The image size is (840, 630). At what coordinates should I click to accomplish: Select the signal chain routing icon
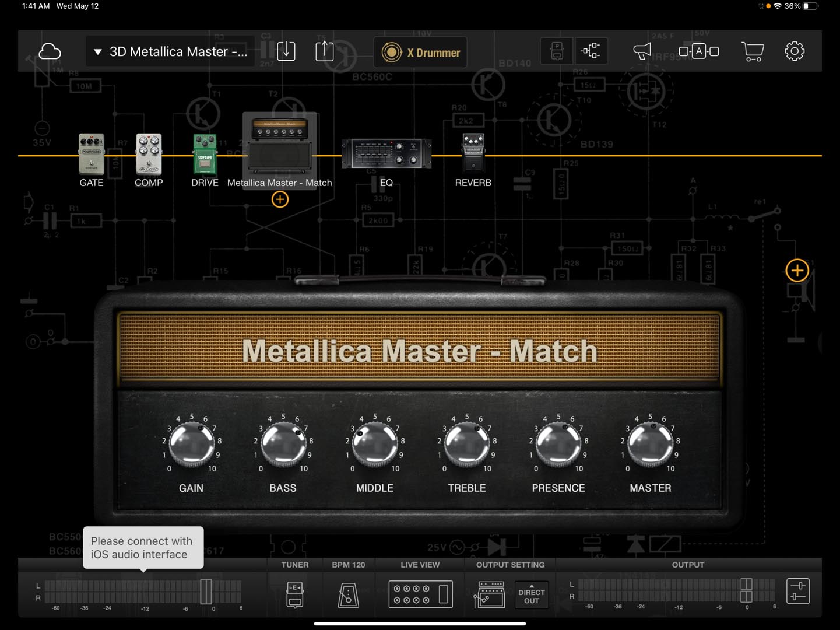[591, 51]
